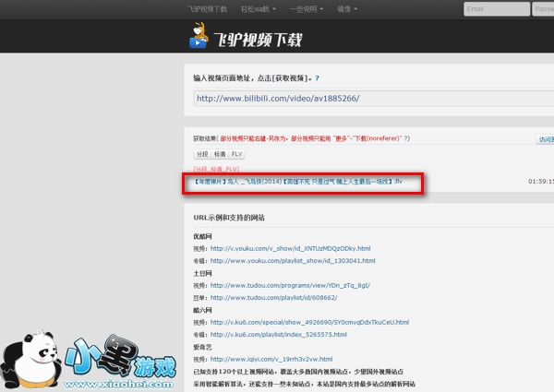Screen dimensions: 554x392
Task: Open the ku6 playlist/index_5265575 link
Action: click(x=279, y=335)
